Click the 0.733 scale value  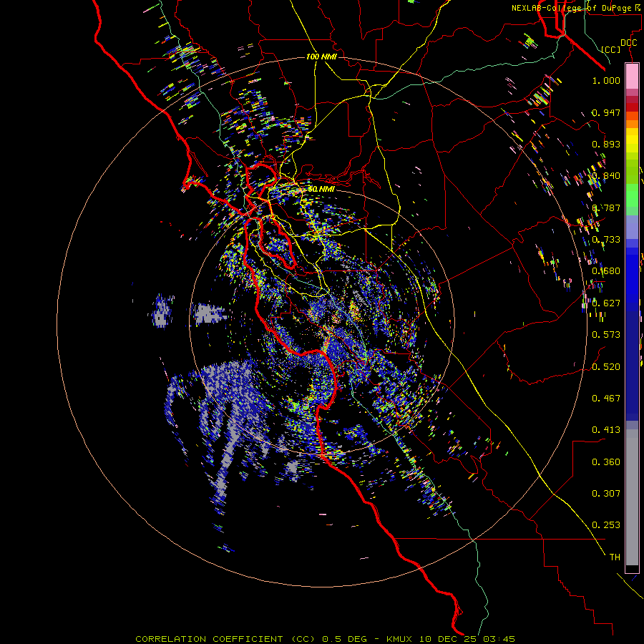click(606, 240)
